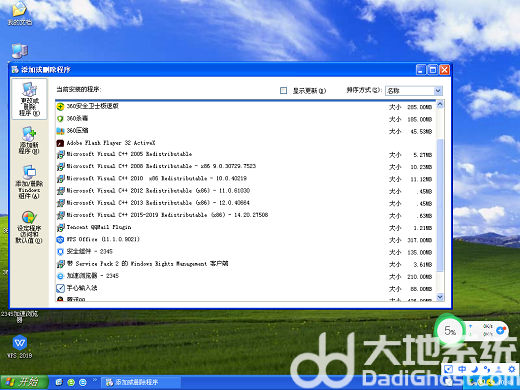Select 手心输入法 program entry
The height and width of the screenshot is (390, 520).
pyautogui.click(x=246, y=288)
